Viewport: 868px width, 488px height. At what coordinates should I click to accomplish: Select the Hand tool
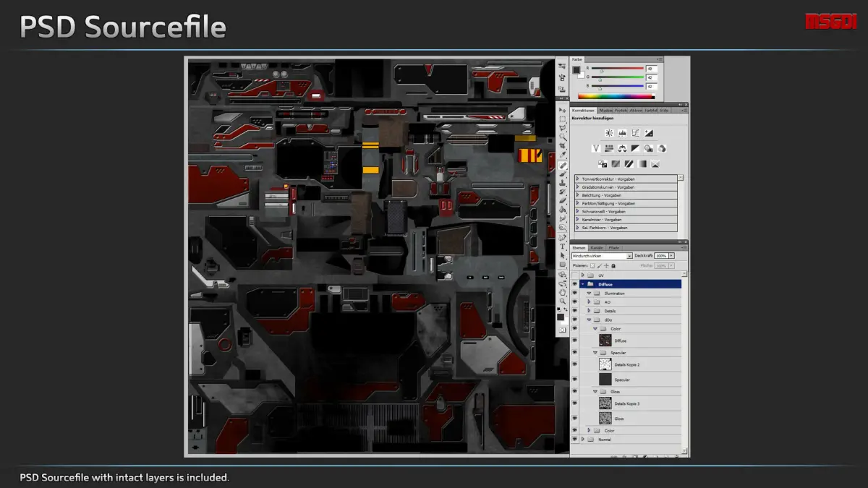click(562, 292)
